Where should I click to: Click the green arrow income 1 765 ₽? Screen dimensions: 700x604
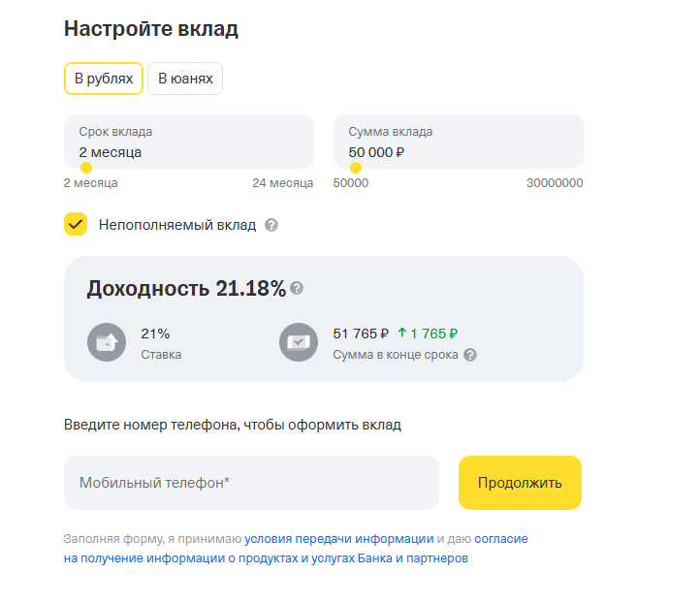[428, 334]
